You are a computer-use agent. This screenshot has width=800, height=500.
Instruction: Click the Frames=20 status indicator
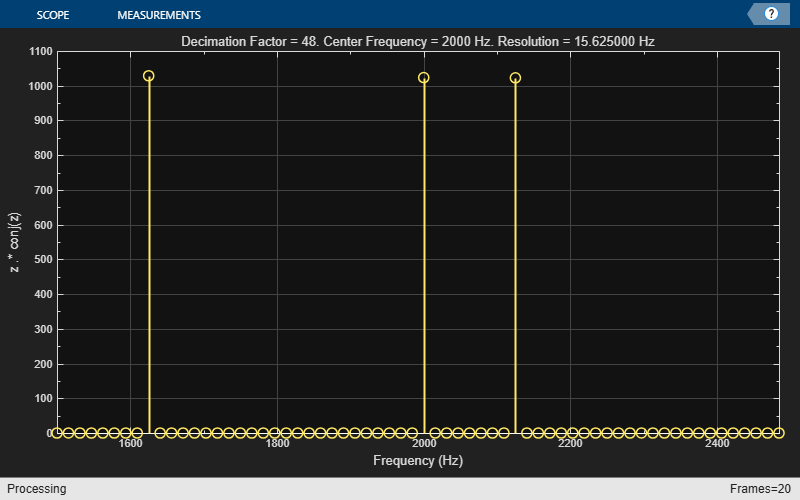[761, 489]
